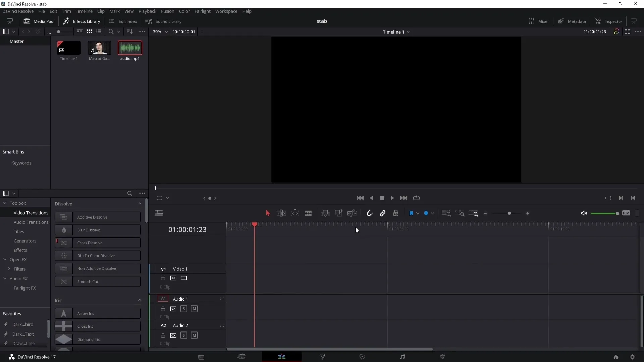
Task: Open the Timeline menu in menu bar
Action: click(x=84, y=11)
